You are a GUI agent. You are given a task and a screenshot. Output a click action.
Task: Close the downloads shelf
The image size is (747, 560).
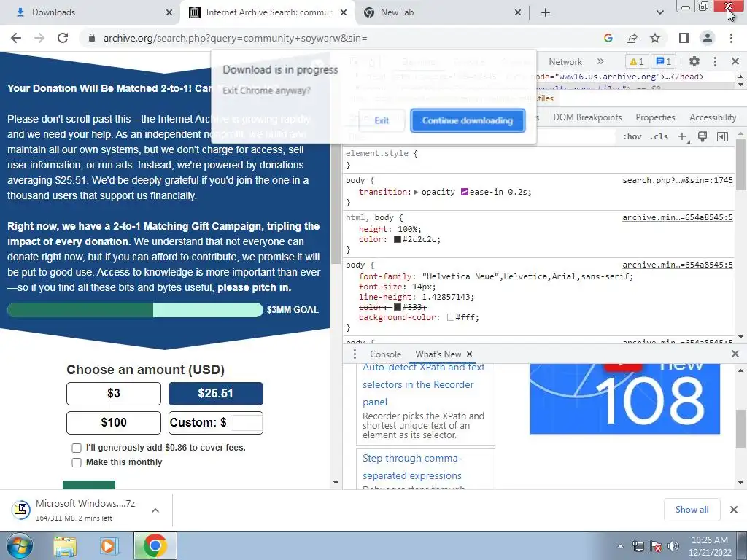pos(734,510)
